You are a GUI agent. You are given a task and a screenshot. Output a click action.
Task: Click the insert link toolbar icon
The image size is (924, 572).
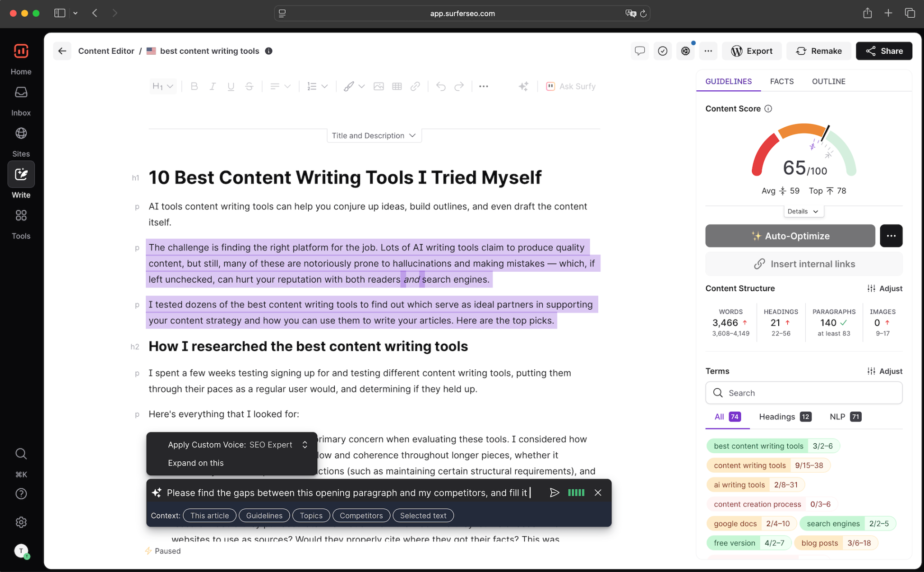pyautogui.click(x=415, y=86)
